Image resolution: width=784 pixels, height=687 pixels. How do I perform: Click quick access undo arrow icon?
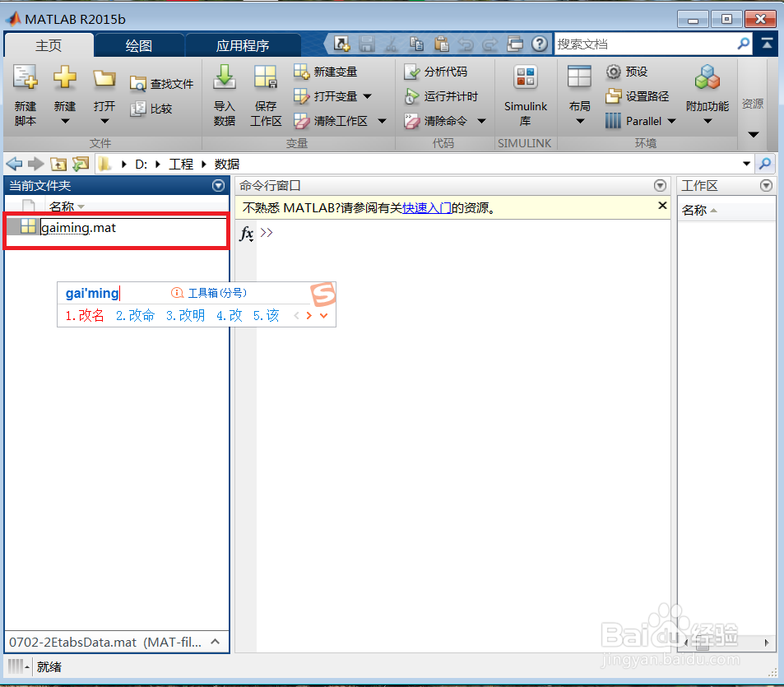(466, 44)
